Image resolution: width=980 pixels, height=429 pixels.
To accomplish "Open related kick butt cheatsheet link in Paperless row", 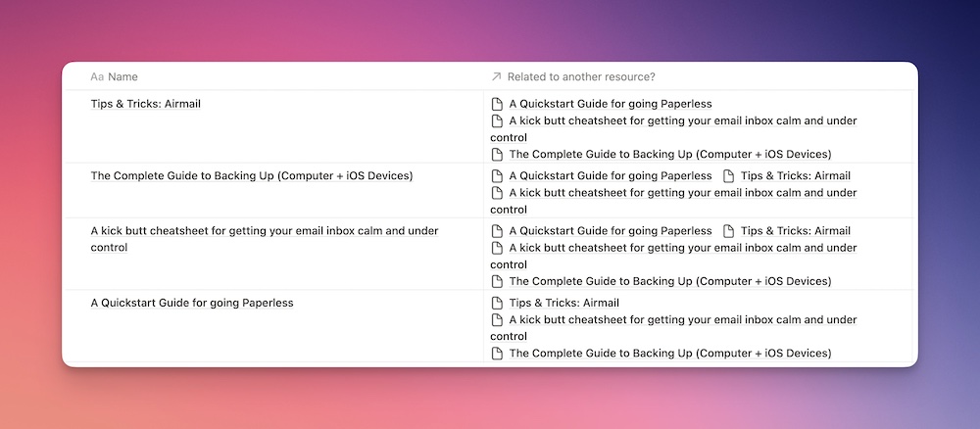I will 674,327.
